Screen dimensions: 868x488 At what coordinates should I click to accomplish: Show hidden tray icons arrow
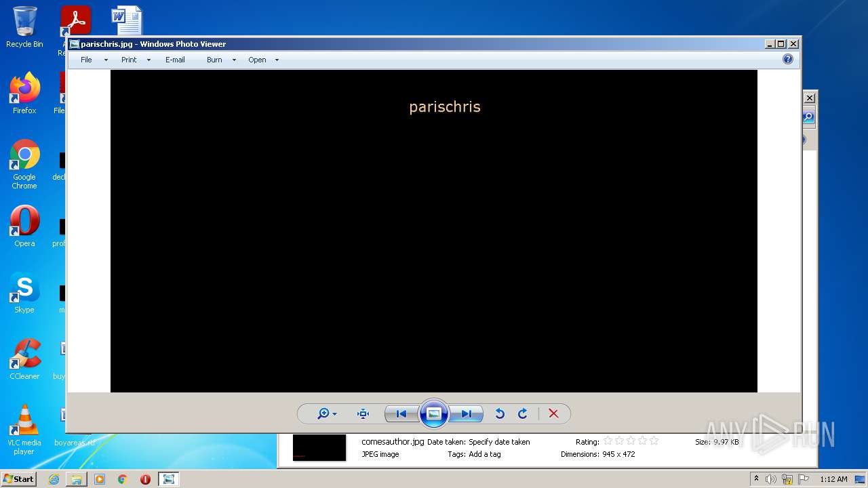756,479
